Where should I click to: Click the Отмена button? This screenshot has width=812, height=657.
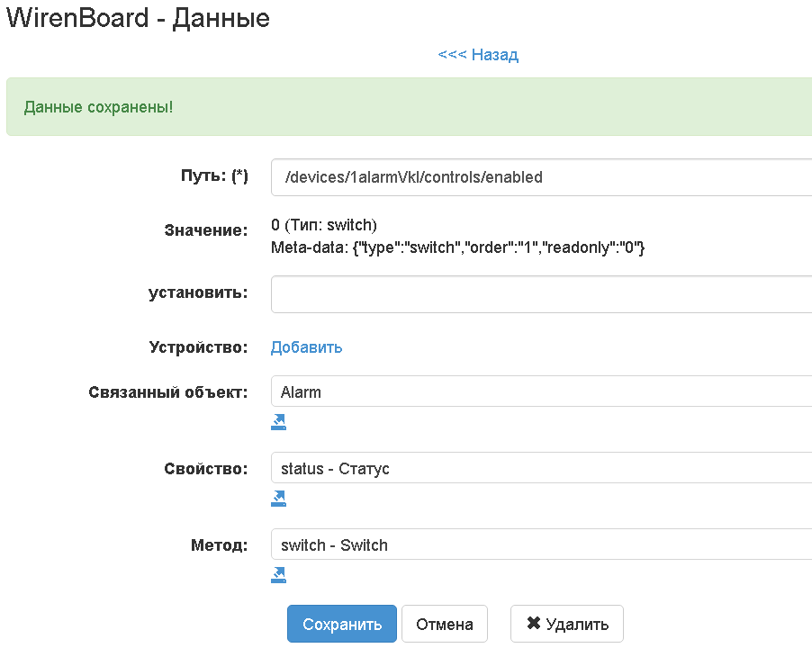444,624
